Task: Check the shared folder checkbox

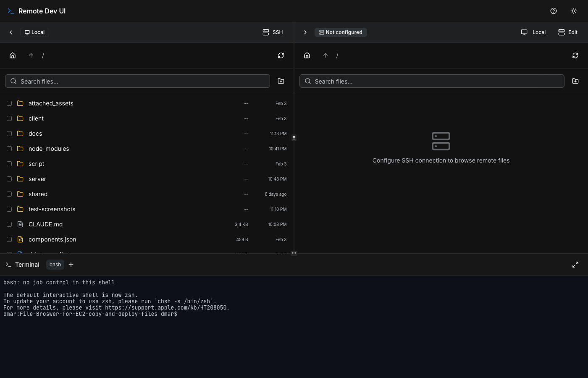Action: [9, 194]
